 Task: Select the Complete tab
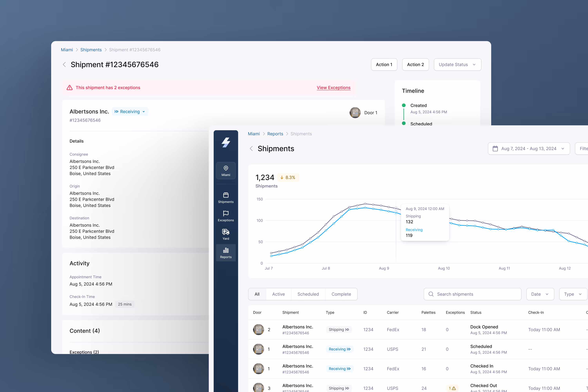[341, 294]
